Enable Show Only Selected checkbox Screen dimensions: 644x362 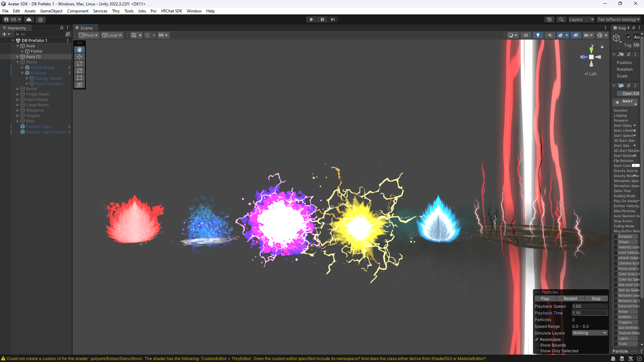(537, 351)
